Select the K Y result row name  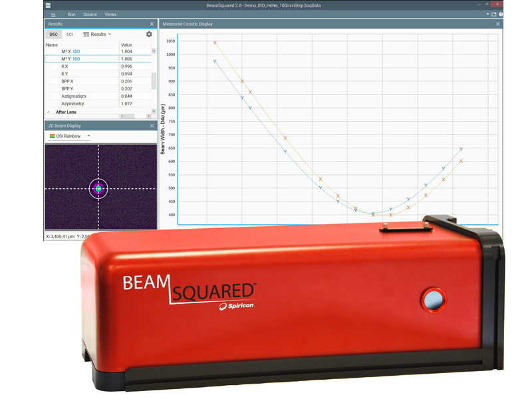tap(65, 74)
